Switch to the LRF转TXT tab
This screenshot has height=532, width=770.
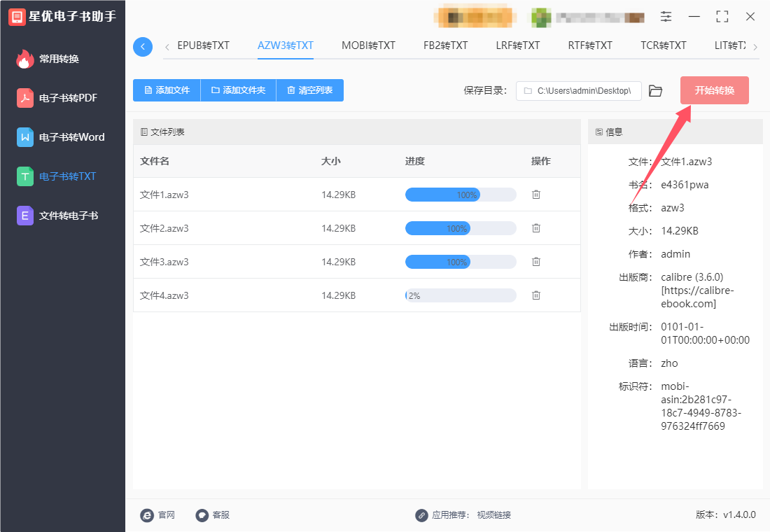click(x=517, y=45)
